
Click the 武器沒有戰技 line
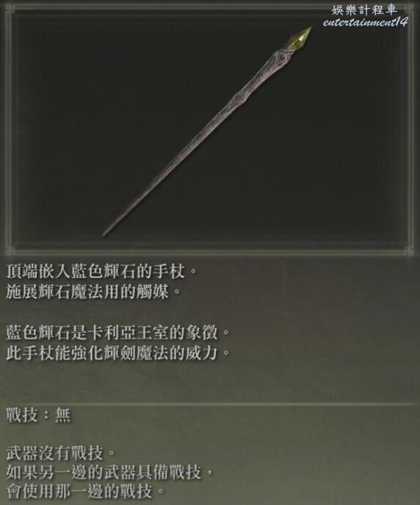(x=60, y=453)
